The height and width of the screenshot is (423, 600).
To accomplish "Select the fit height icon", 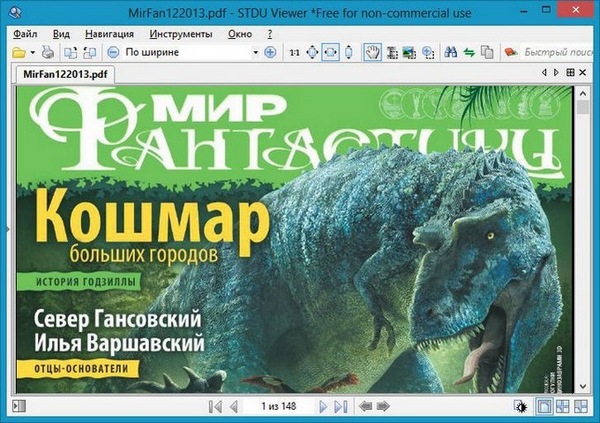I will pos(349,52).
